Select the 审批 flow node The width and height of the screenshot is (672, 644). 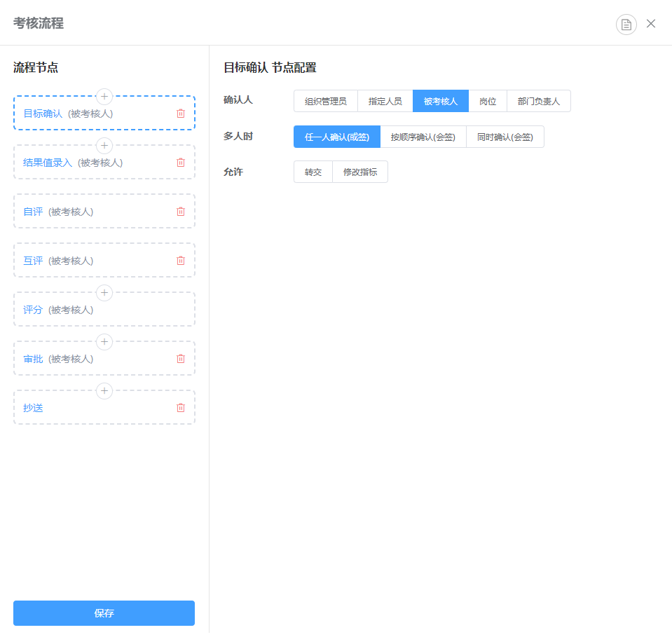pyautogui.click(x=34, y=359)
